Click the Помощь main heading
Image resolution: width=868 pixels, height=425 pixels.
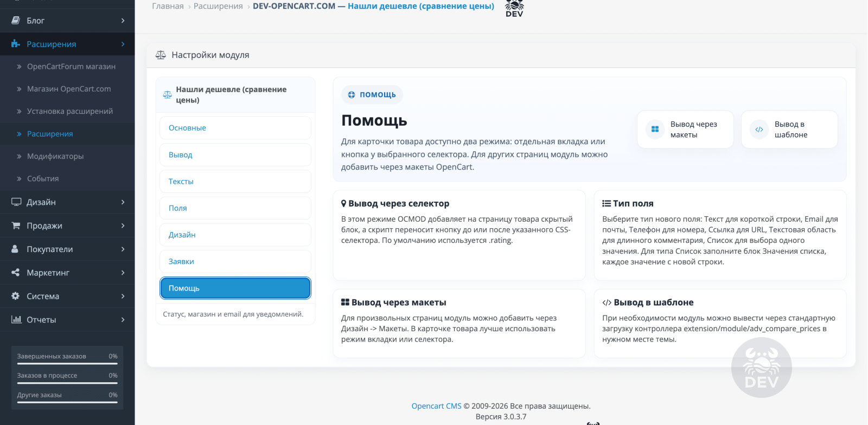point(374,120)
